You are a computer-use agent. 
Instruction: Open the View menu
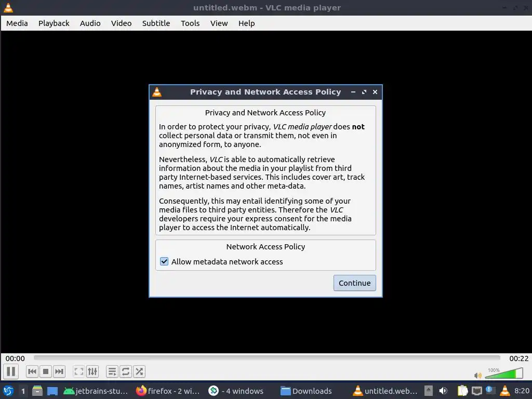tap(219, 23)
